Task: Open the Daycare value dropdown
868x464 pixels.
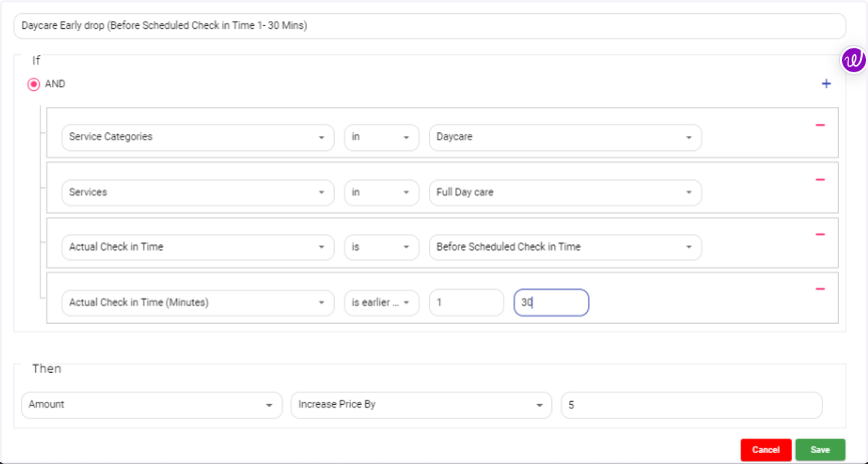Action: 565,137
